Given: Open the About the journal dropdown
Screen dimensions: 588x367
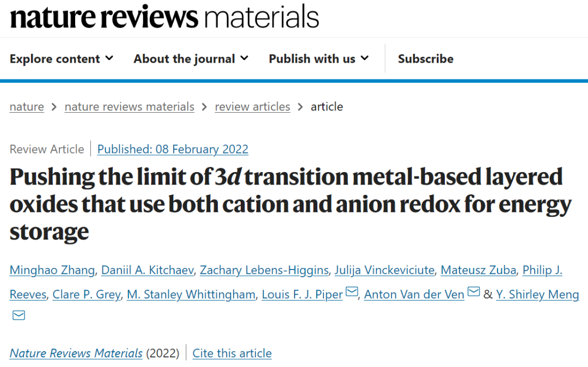Looking at the screenshot, I should pyautogui.click(x=191, y=59).
